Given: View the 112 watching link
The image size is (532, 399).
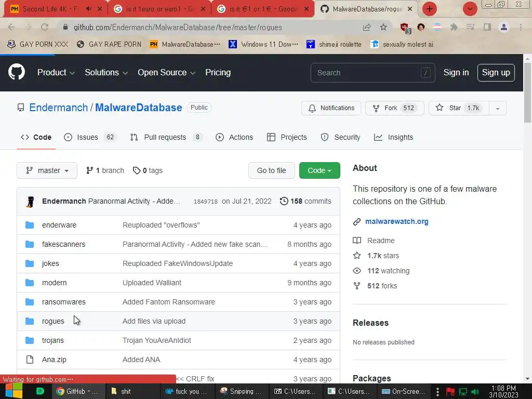Looking at the screenshot, I should click(x=381, y=271).
